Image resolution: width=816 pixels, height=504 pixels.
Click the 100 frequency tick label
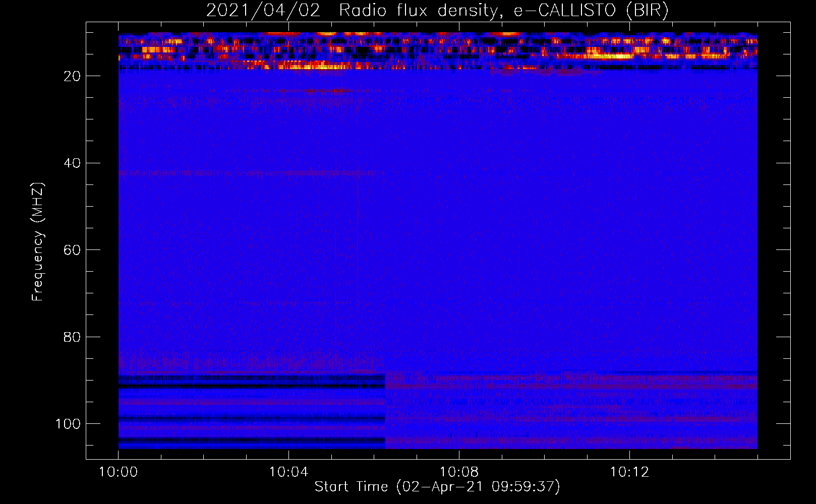click(68, 424)
